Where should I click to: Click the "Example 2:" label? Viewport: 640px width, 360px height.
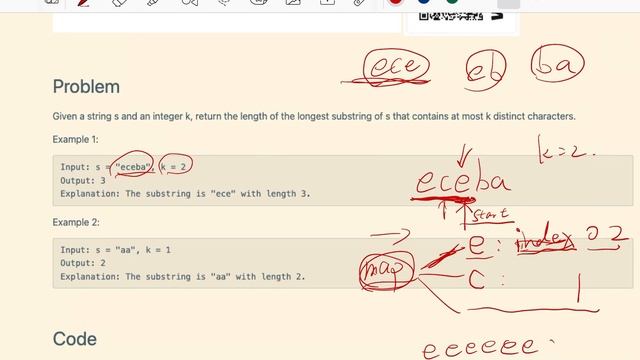(76, 222)
